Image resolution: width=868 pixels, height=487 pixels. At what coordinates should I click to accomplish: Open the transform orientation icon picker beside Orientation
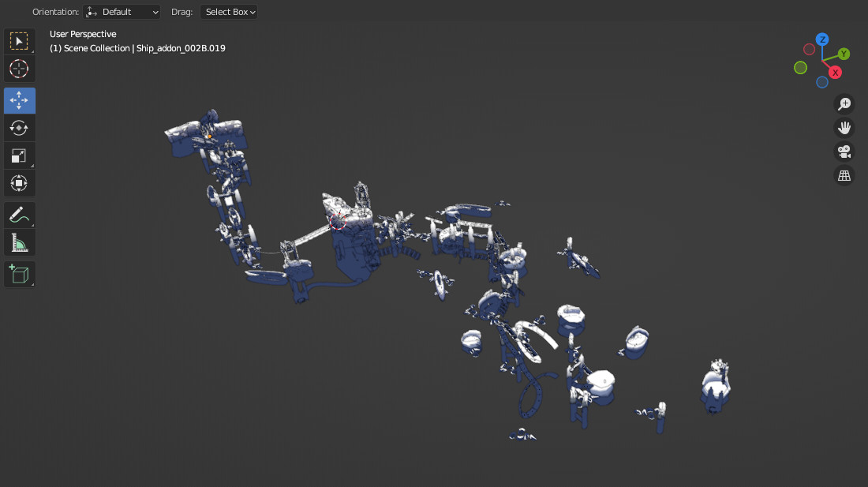pos(91,12)
